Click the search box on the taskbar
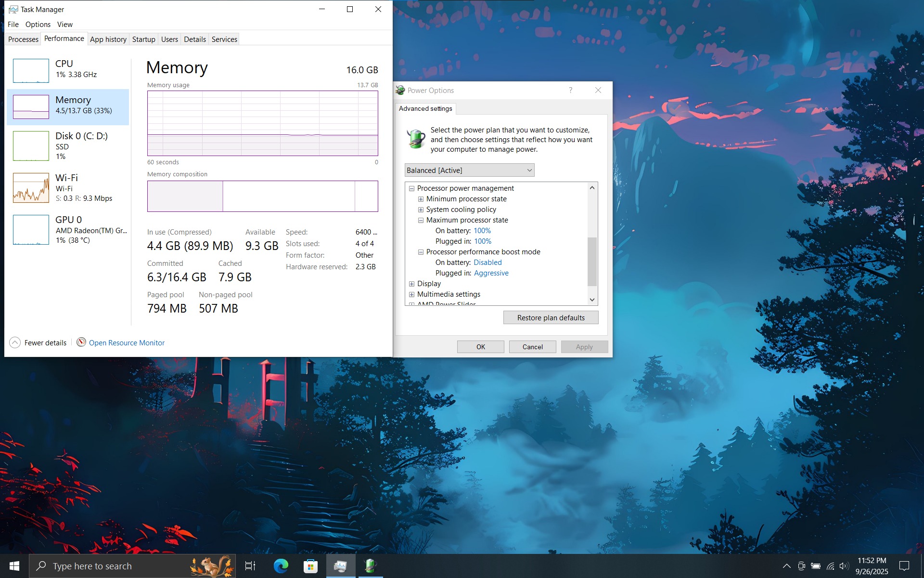The width and height of the screenshot is (924, 578). click(132, 566)
